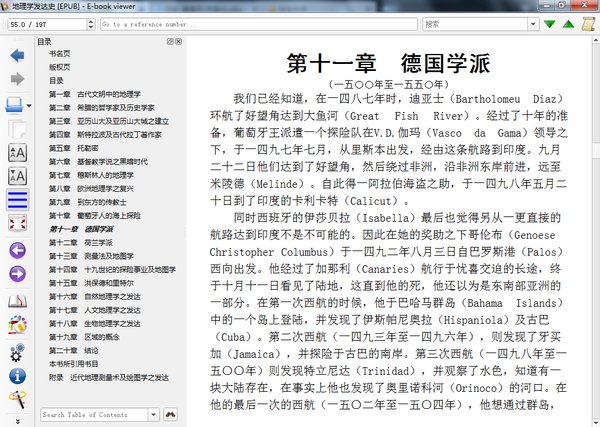Open the 目录 entry below 版权页
The height and width of the screenshot is (427, 600).
(56, 81)
